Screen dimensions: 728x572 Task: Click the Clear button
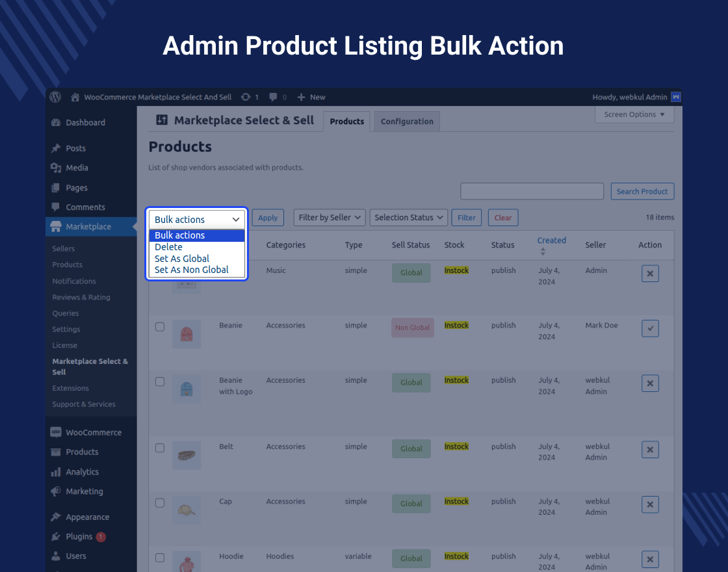tap(503, 218)
